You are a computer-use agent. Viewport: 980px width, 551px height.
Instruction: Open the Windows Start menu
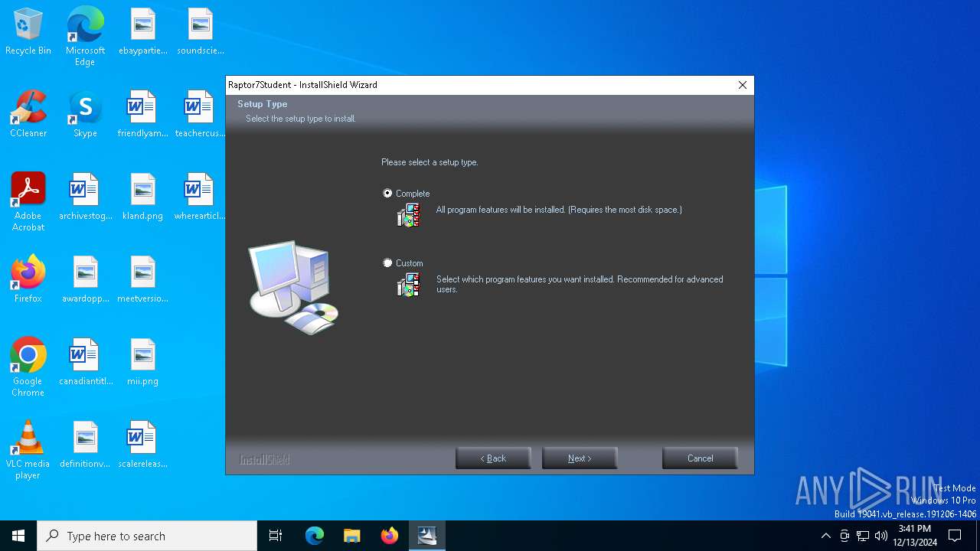[x=18, y=536]
